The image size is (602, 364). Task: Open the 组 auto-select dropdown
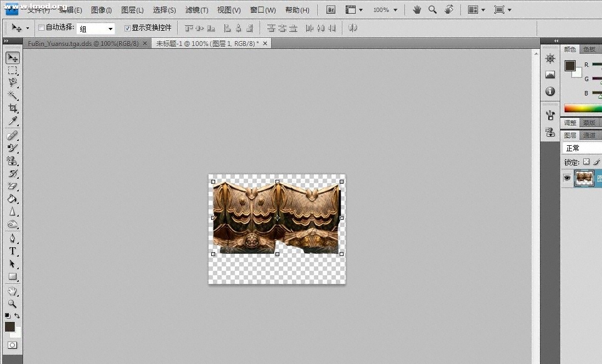click(95, 29)
